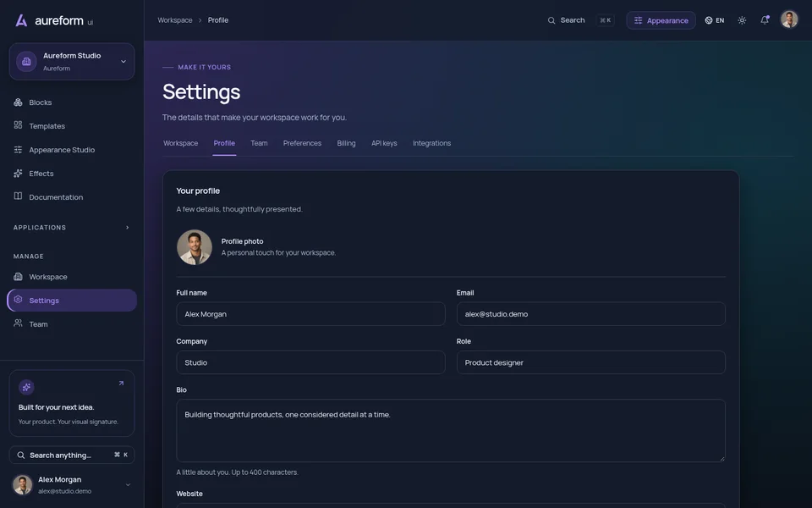812x508 pixels.
Task: Click inside the Bio text area
Action: click(x=451, y=430)
